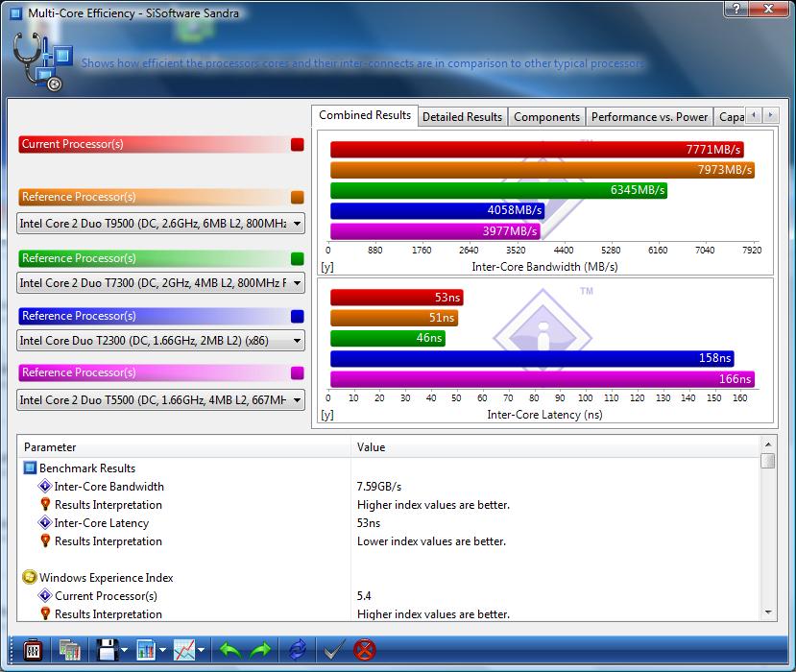Open the line graph icon dropdown arrow

point(201,650)
